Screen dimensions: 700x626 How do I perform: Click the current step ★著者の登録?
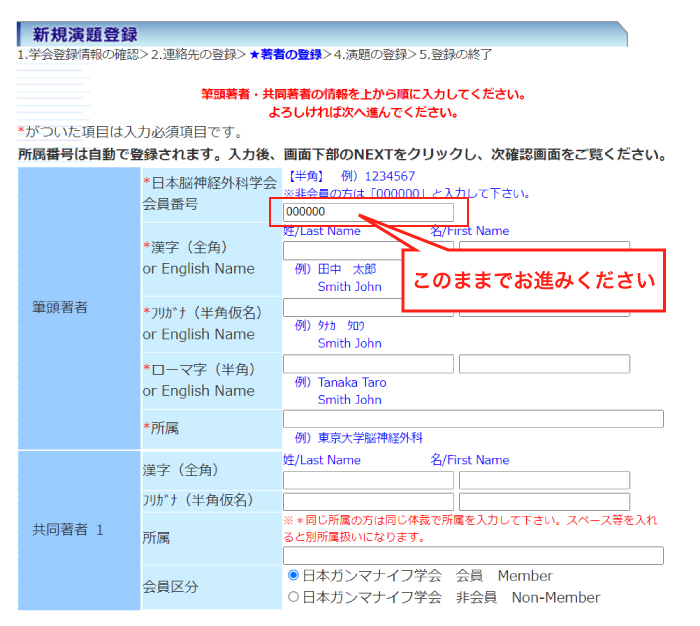286,55
